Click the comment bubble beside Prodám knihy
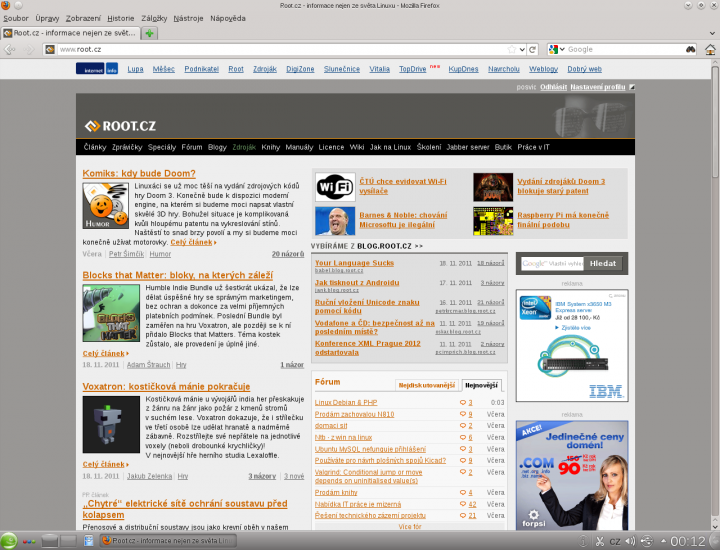The width and height of the screenshot is (720, 550). pos(462,493)
